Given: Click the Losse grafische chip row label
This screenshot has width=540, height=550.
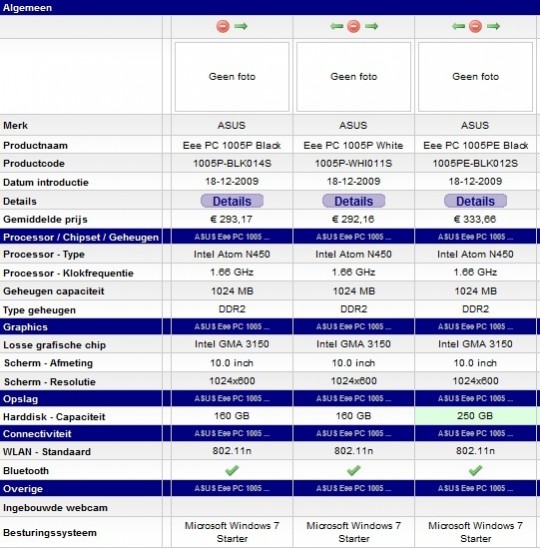Looking at the screenshot, I should [x=54, y=345].
